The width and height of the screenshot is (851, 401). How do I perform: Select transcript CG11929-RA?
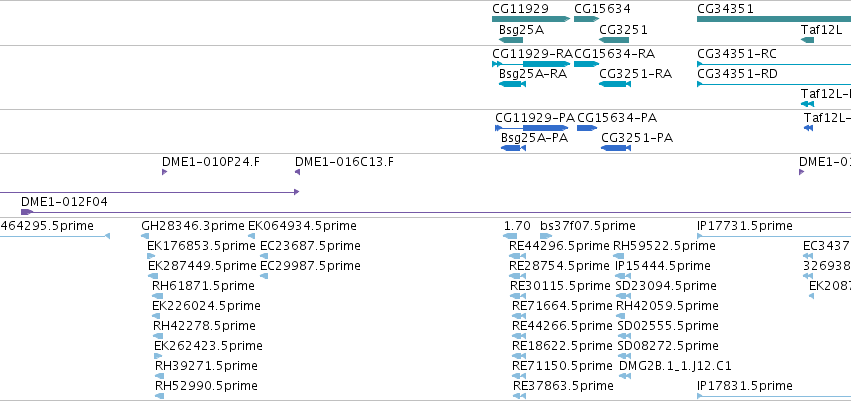point(531,64)
